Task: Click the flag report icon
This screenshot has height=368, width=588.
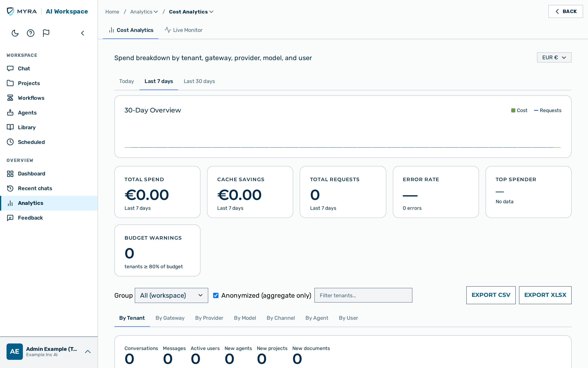Action: [x=46, y=33]
